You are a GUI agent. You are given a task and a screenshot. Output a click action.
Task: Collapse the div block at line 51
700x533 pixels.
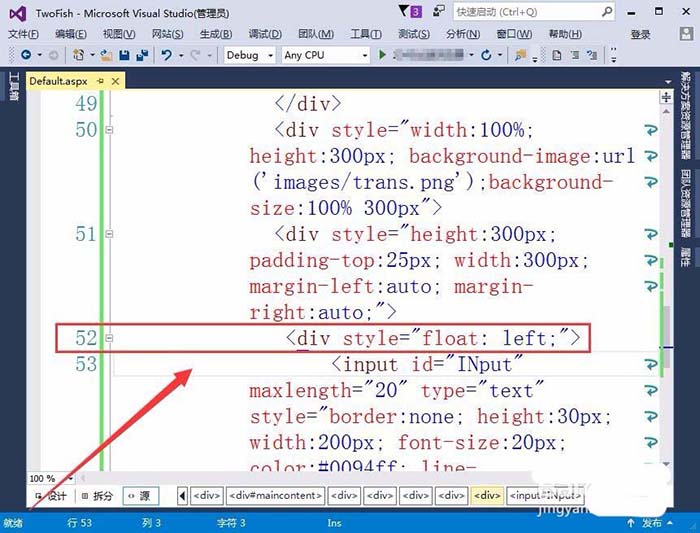(109, 234)
